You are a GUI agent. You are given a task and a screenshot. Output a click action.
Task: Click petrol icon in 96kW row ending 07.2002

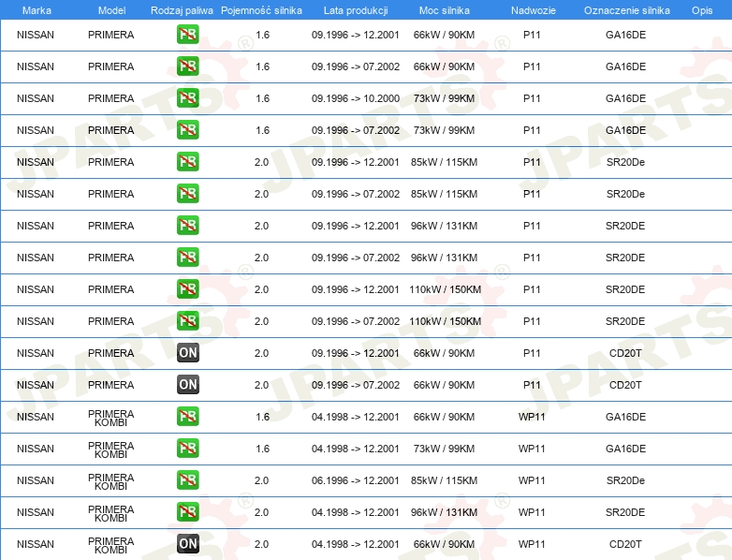coord(187,257)
